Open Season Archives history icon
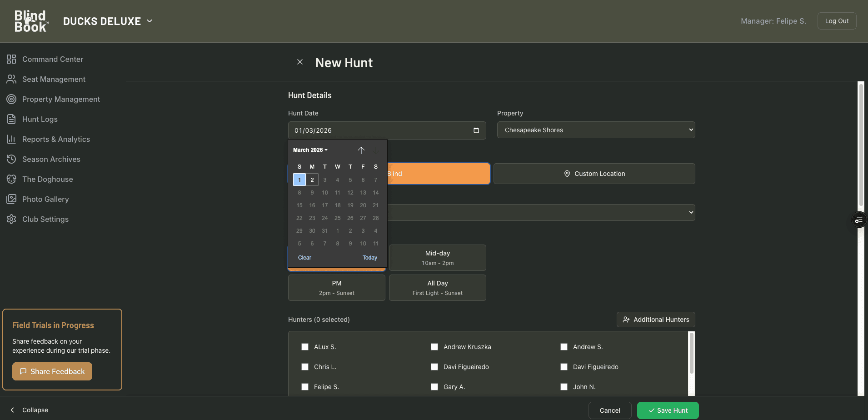Screen dimensions: 868x420 coord(12,159)
